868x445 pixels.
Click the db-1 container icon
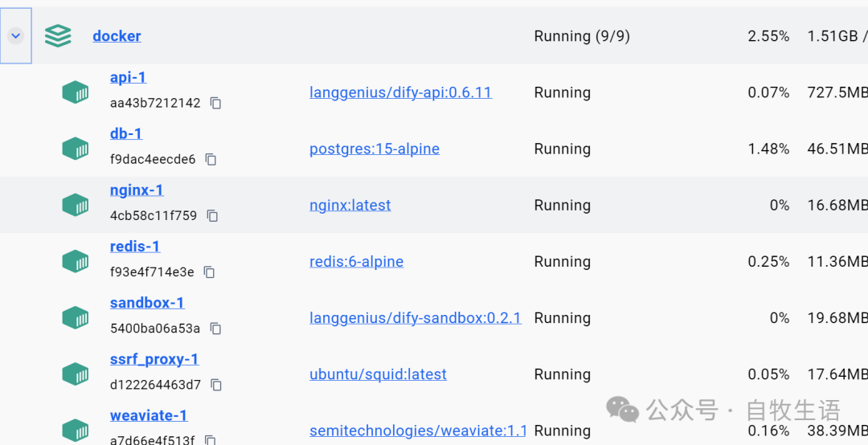[76, 149]
